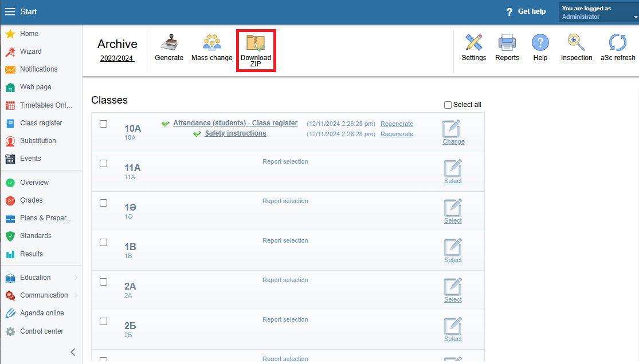
Task: Check the box for class 1В
Action: tap(104, 242)
